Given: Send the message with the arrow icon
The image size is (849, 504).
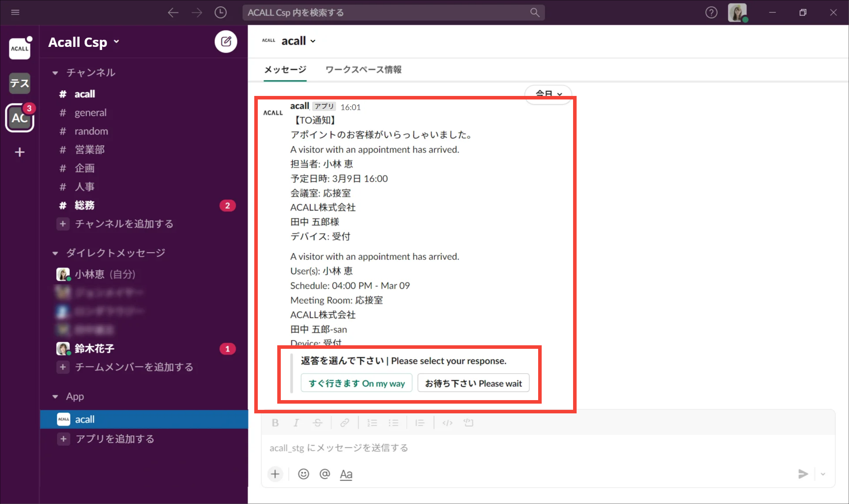Looking at the screenshot, I should (803, 474).
